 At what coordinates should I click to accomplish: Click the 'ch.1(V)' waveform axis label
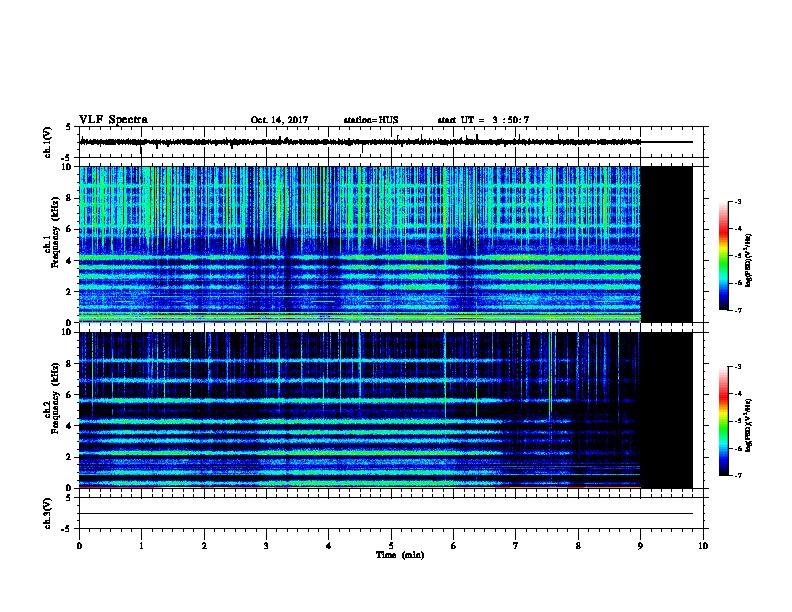tap(47, 142)
